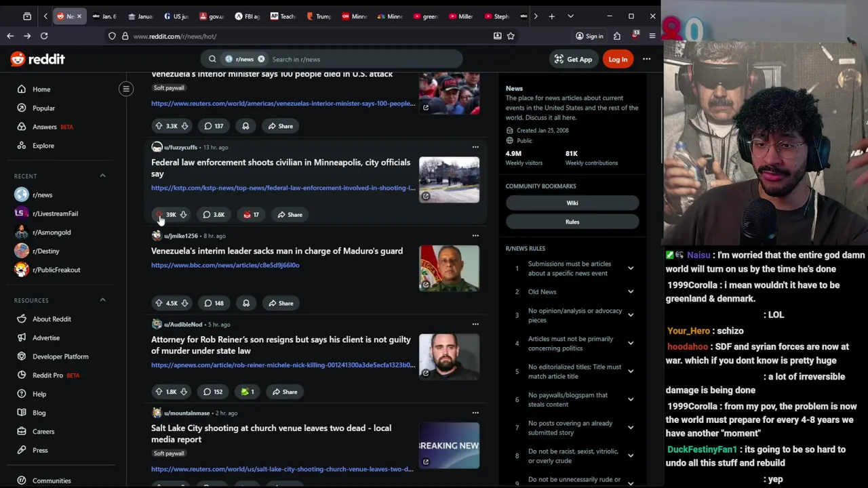The height and width of the screenshot is (488, 868).
Task: Upvote the Maduro's guard post
Action: tap(159, 303)
